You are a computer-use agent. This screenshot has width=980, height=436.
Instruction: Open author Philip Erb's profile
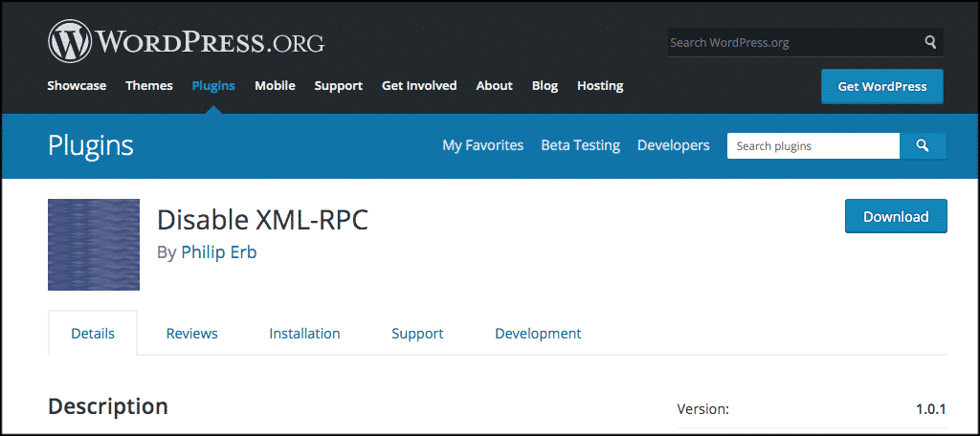click(x=219, y=251)
